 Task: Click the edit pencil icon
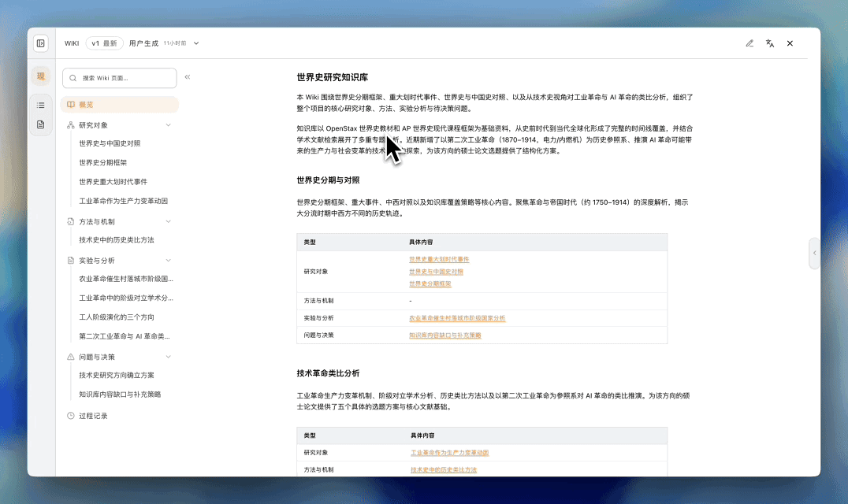(x=749, y=43)
